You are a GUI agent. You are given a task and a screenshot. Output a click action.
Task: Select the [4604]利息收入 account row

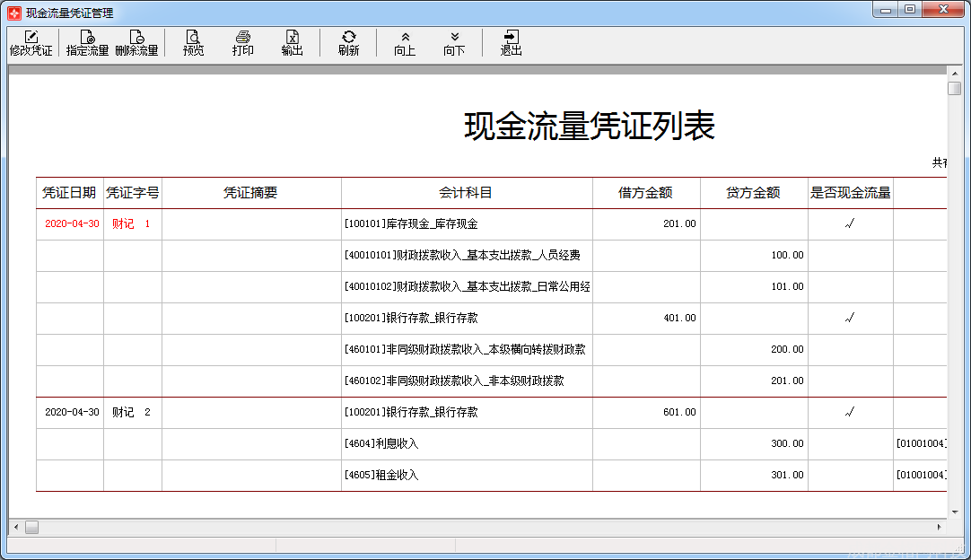[x=381, y=444]
